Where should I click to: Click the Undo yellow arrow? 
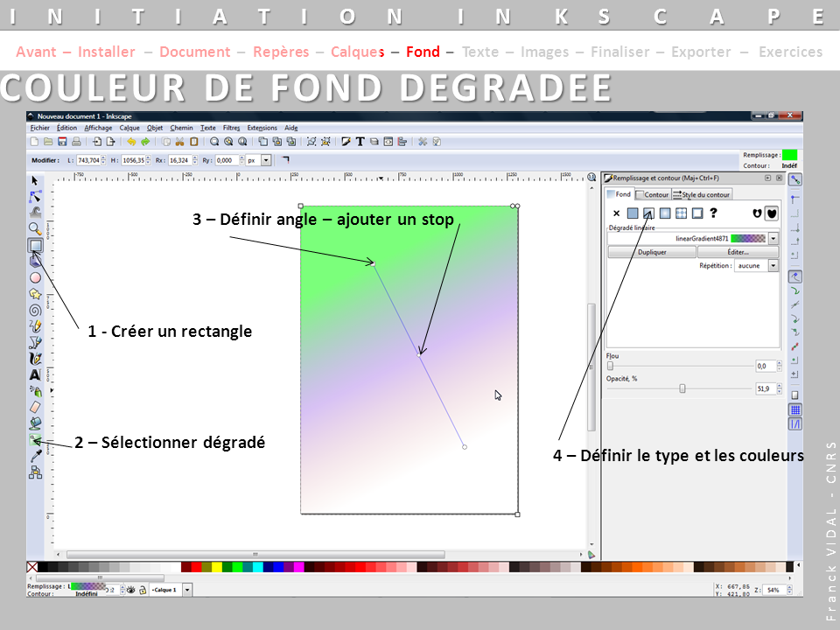point(131,142)
